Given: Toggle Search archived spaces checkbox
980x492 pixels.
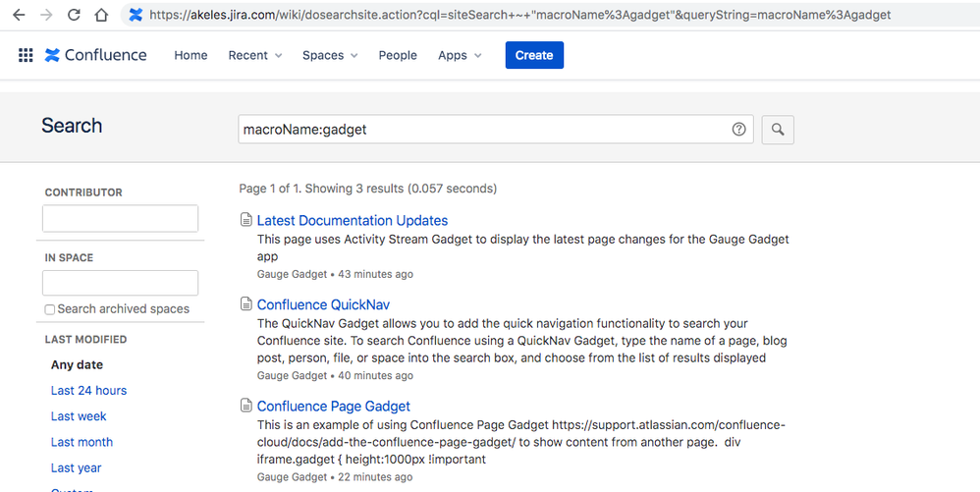Looking at the screenshot, I should click(49, 309).
